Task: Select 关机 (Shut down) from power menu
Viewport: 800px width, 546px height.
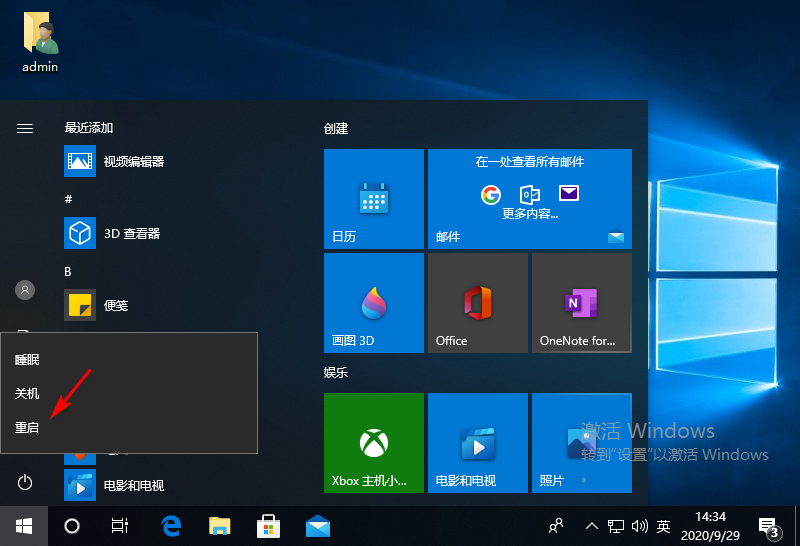Action: (28, 393)
